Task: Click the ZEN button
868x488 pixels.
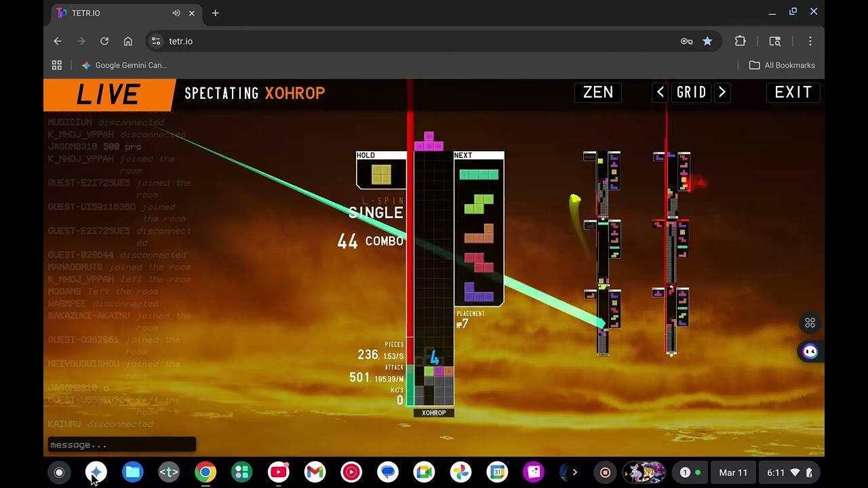Action: [x=598, y=92]
